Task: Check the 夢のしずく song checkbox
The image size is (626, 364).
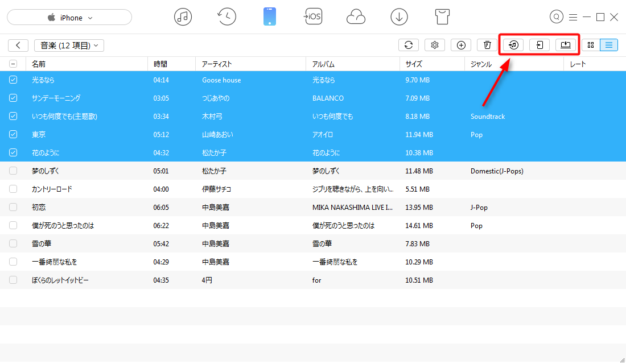Action: click(13, 171)
